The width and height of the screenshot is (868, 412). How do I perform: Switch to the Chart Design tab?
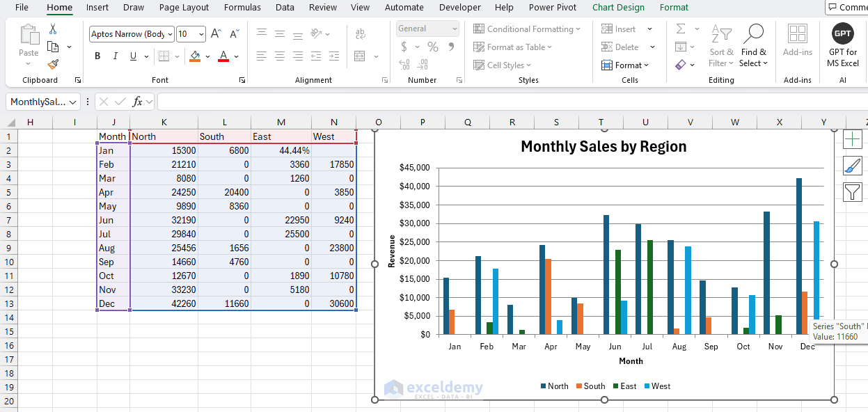pos(618,8)
